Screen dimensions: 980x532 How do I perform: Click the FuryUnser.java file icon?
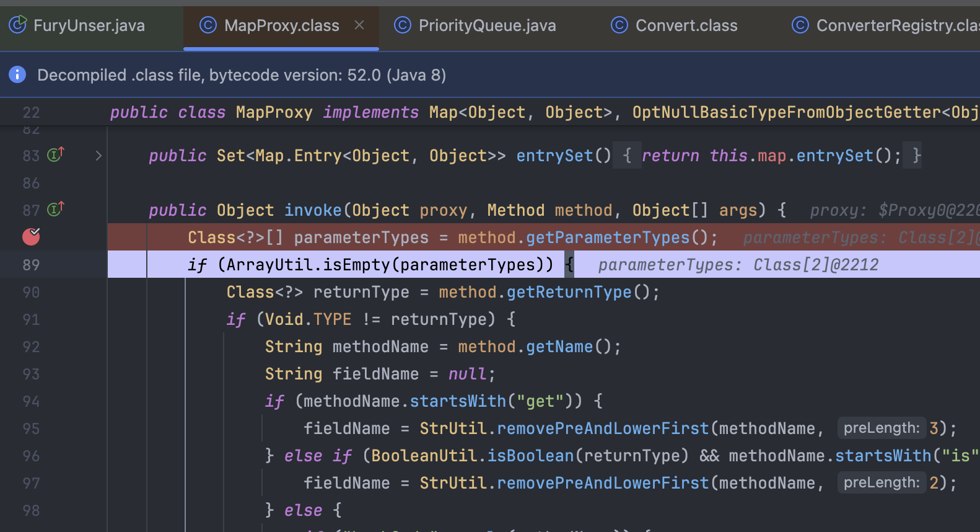(x=17, y=25)
